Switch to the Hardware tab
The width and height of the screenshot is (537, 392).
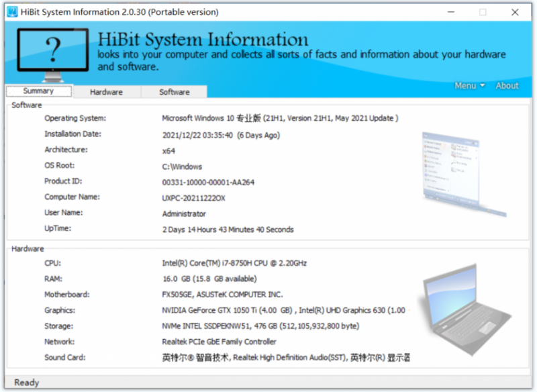click(107, 92)
